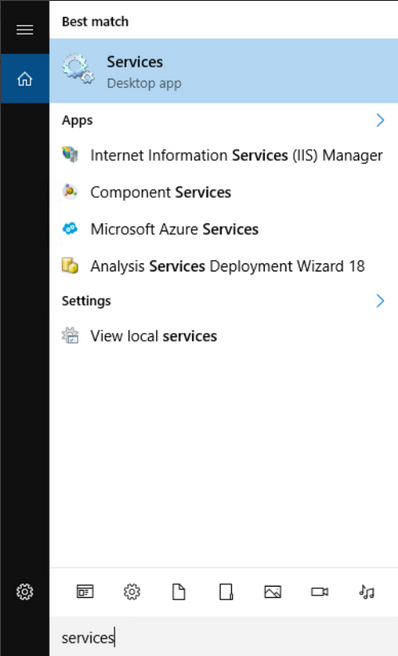Screen dimensions: 398x656
Task: Launch Component Services
Action: click(224, 192)
